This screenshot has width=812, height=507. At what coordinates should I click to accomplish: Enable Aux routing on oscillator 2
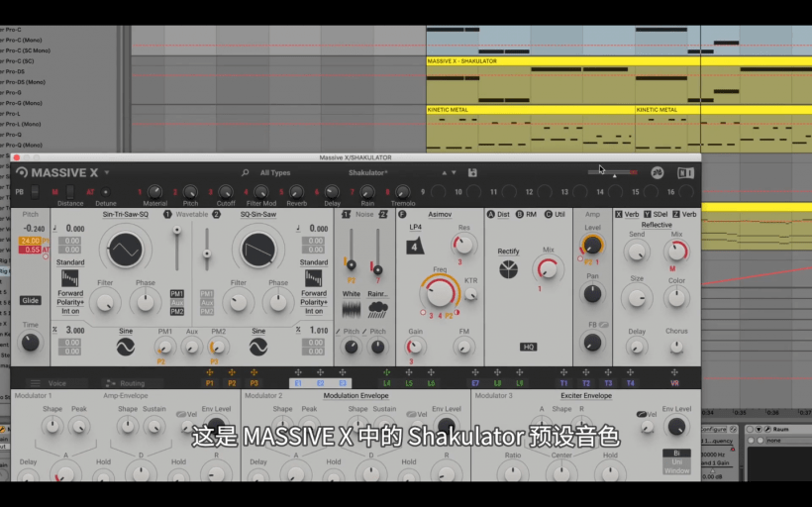(207, 302)
